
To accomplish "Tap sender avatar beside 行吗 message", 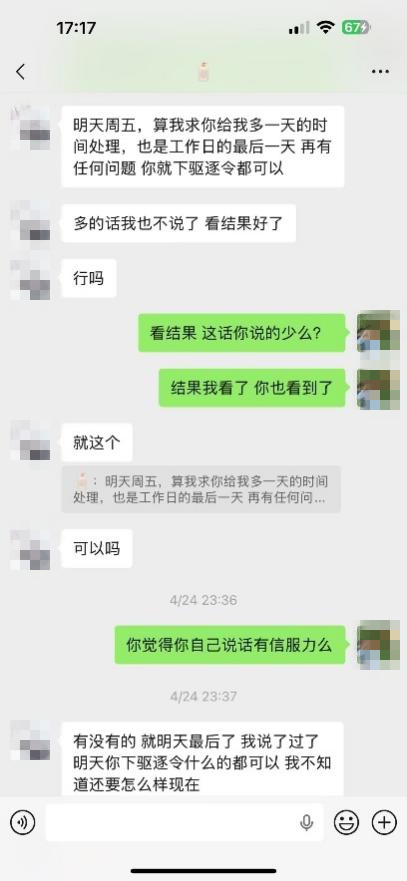I will (30, 279).
